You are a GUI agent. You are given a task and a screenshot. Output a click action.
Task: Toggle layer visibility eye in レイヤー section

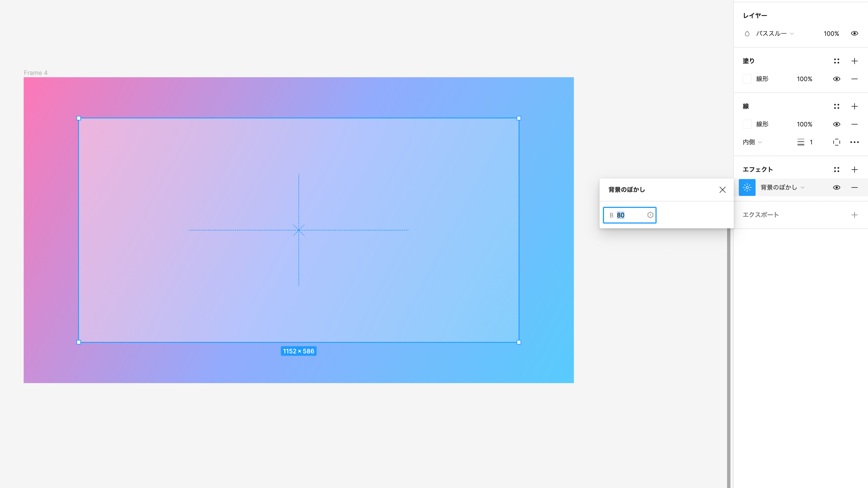point(854,33)
